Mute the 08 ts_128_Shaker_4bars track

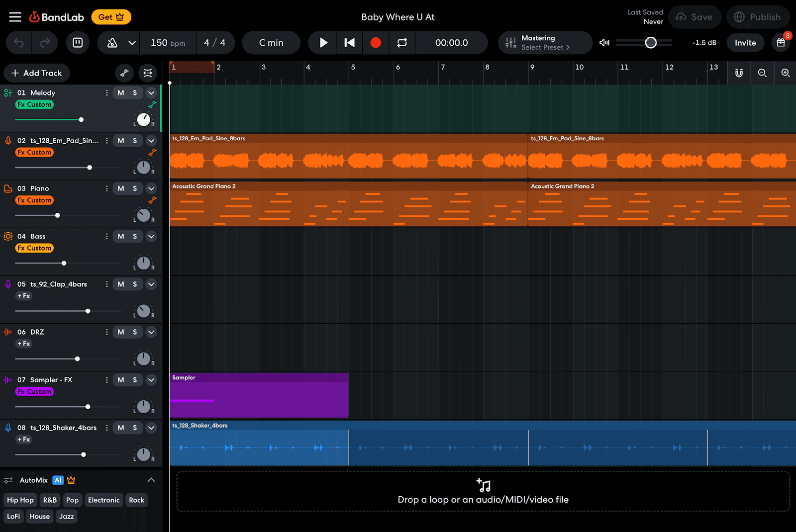click(121, 428)
